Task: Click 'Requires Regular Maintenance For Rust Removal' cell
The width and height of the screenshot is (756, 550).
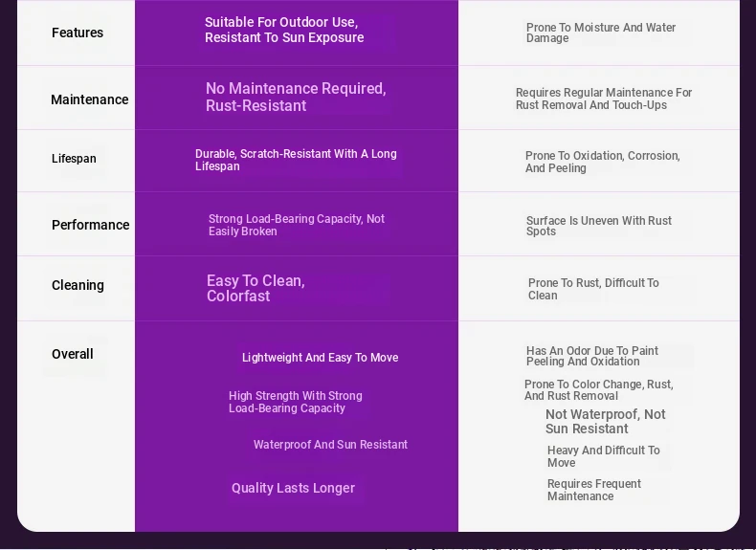Action: click(x=604, y=99)
